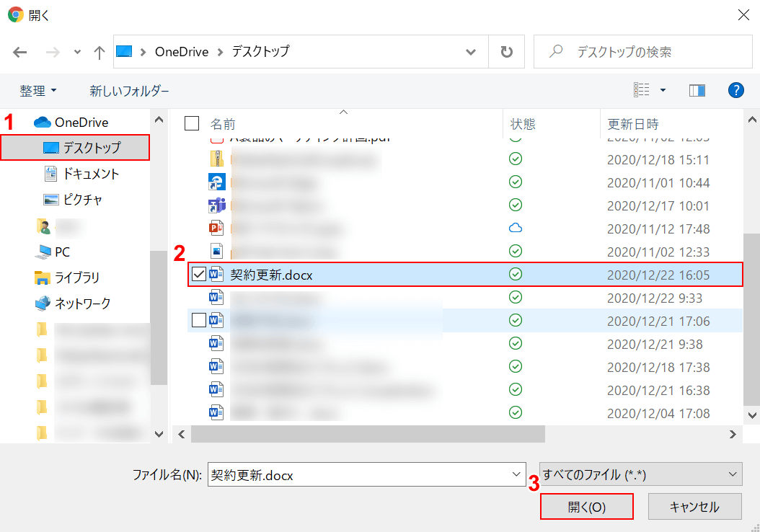Click synced status icon of 契約更新.docx

pyautogui.click(x=516, y=274)
